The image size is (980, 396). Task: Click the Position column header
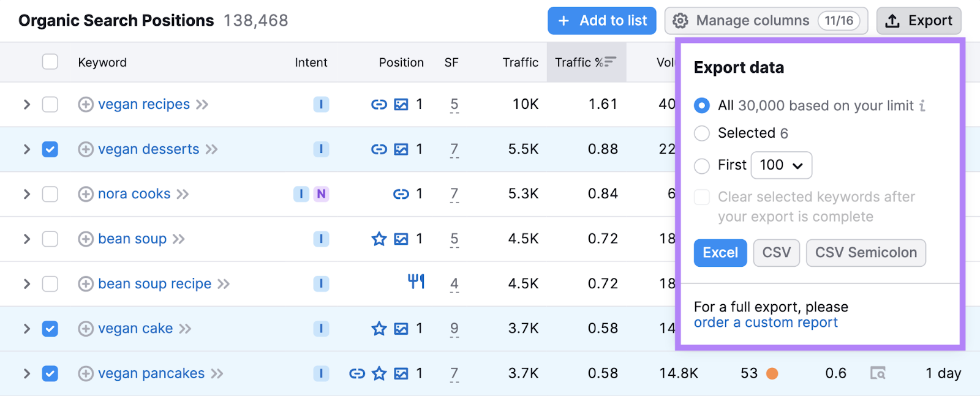401,62
